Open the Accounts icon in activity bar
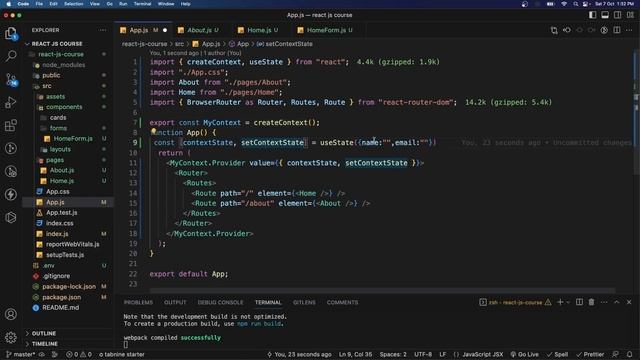The width and height of the screenshot is (640, 360). point(11,314)
